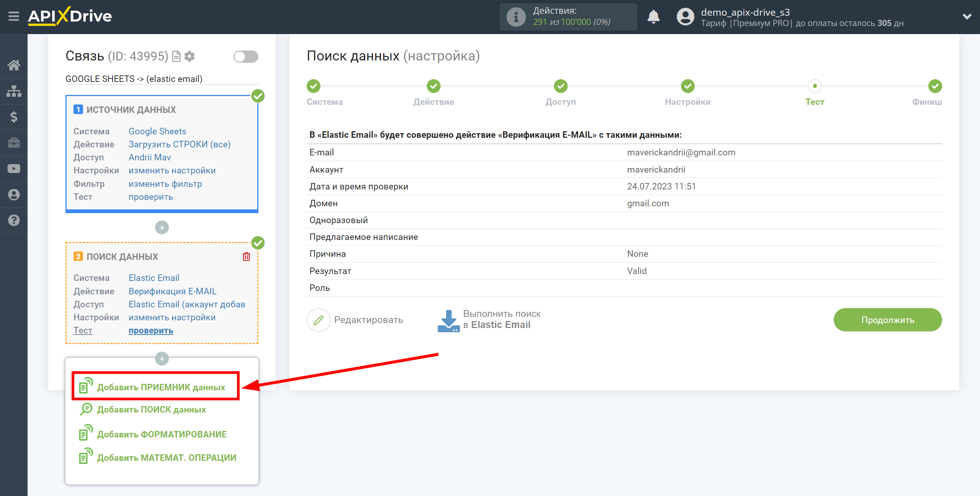Click reason value 'None'
The height and width of the screenshot is (496, 980).
pyautogui.click(x=637, y=254)
